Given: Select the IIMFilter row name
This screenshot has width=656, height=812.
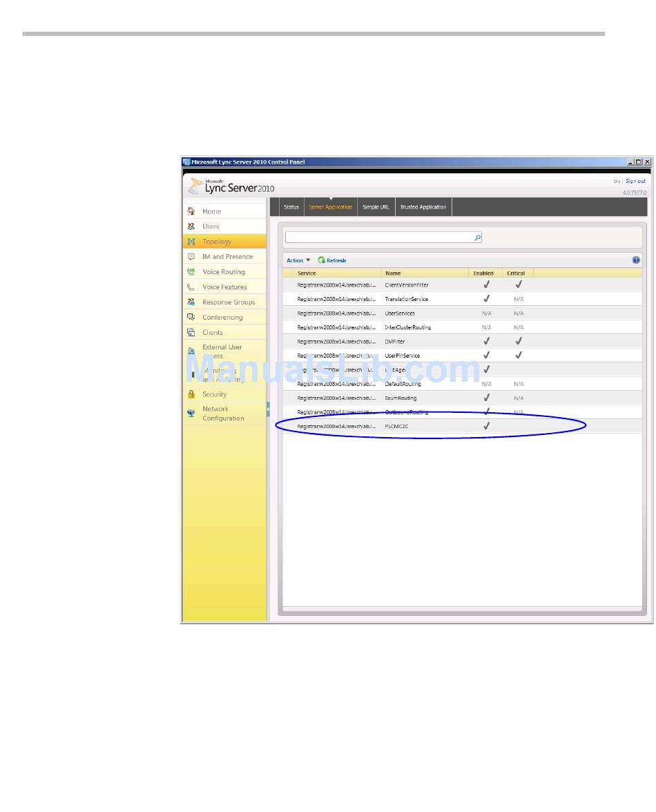Looking at the screenshot, I should 395,342.
